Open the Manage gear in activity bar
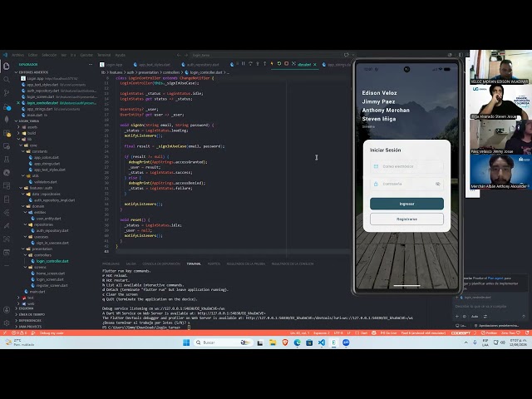 point(7,323)
